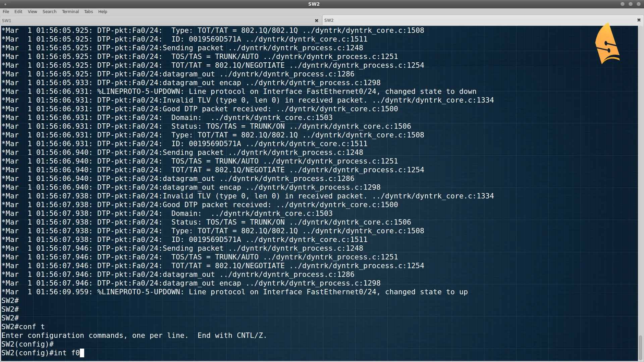Minimize the SW2 terminal window
This screenshot has height=362, width=644.
tap(623, 4)
